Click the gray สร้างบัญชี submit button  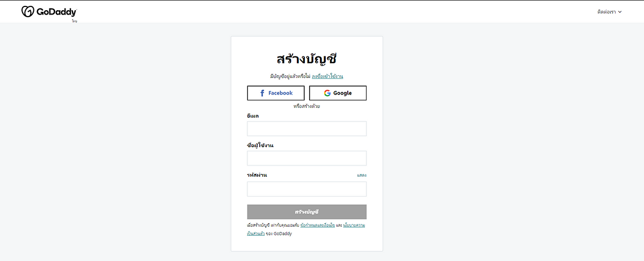307,212
